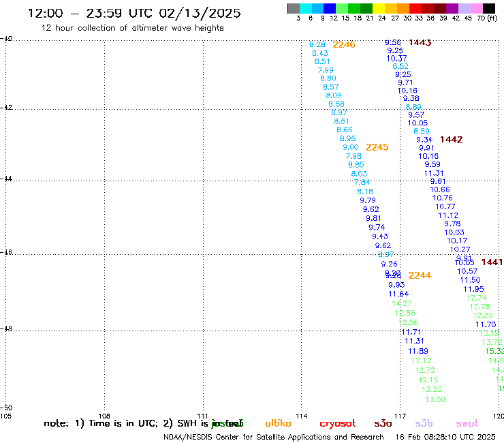Viewport: 504px width, 443px height.
Task: Click the wave height value 8.28
Action: (x=317, y=45)
